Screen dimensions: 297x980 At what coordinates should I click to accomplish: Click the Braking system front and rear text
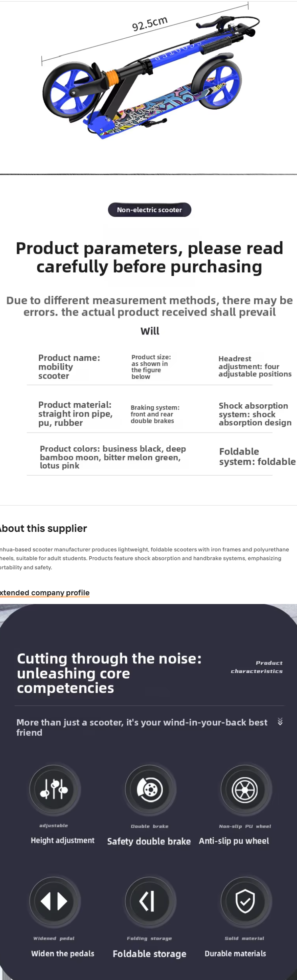click(x=155, y=414)
